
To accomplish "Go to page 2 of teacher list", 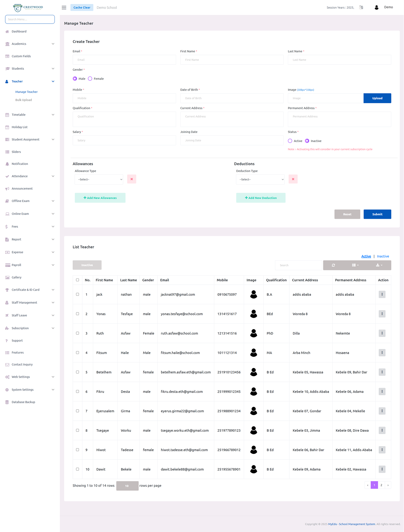I will 381,485.
